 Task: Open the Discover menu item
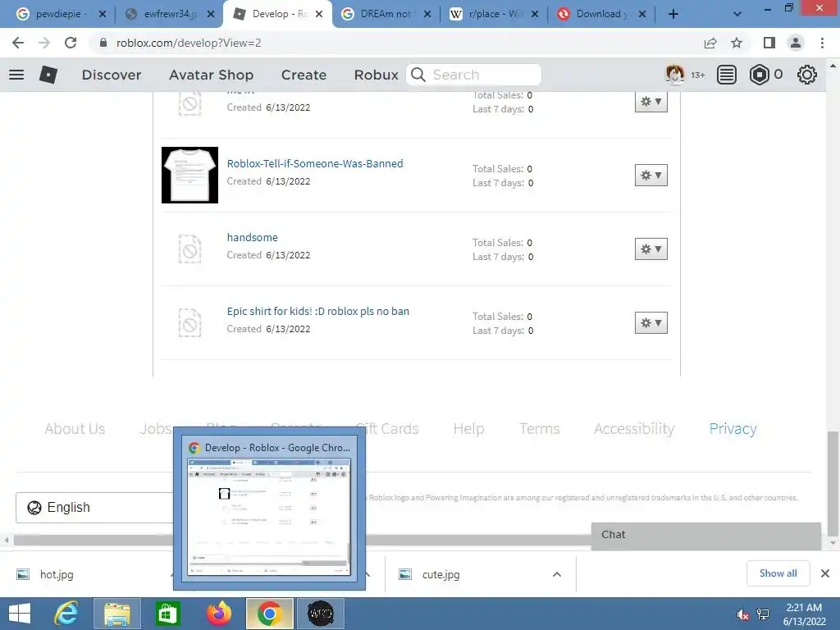point(112,75)
